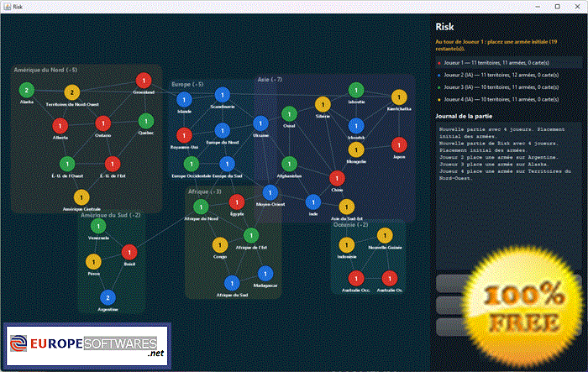
Task: Click the Europe du Sud node
Action: pos(228,164)
